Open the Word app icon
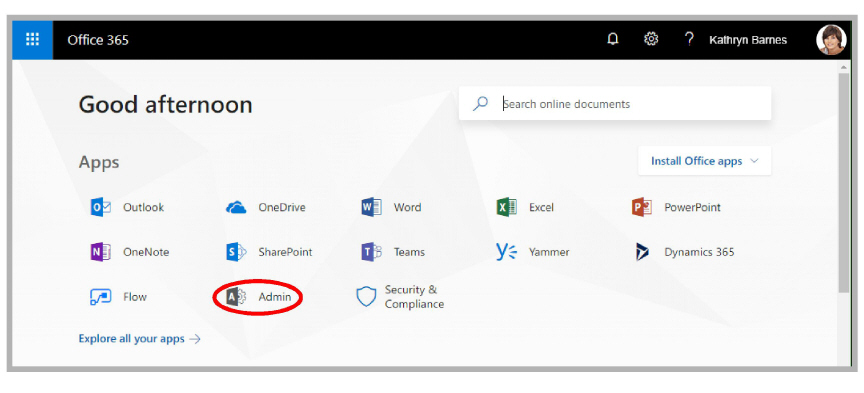This screenshot has width=864, height=393. (x=371, y=208)
